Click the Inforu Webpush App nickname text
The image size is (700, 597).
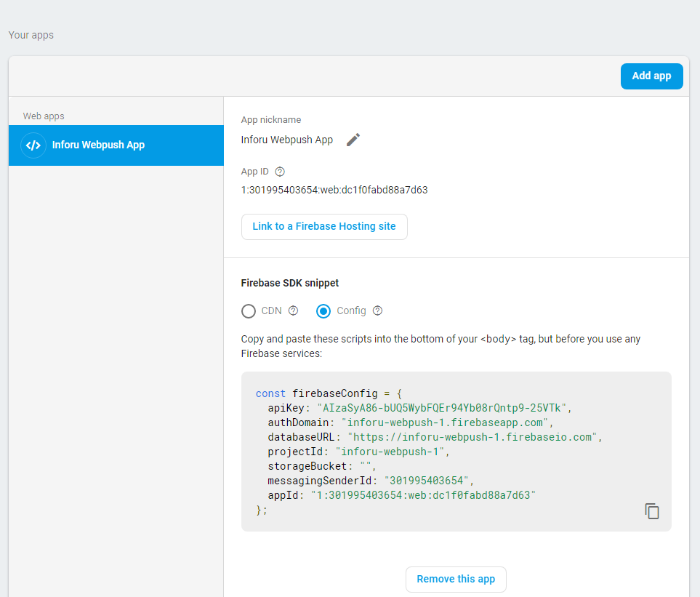[287, 140]
